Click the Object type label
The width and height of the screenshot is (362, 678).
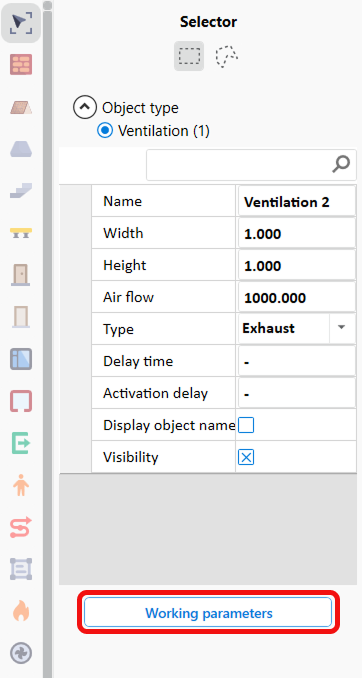pos(140,108)
